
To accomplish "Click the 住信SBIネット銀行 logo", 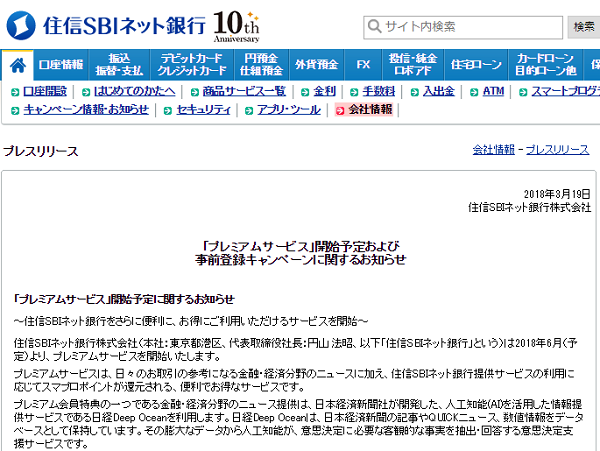I will [106, 26].
